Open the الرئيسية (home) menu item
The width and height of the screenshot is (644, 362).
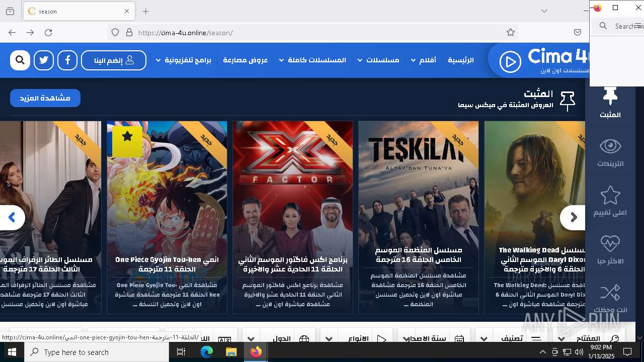[461, 60]
